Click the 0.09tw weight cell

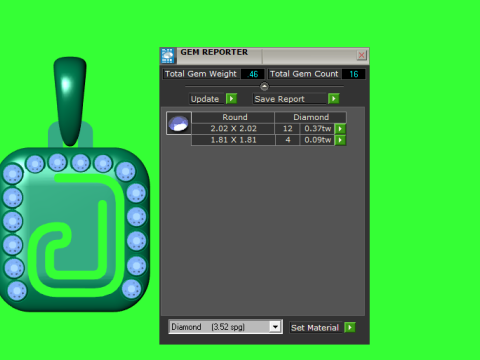pyautogui.click(x=317, y=140)
